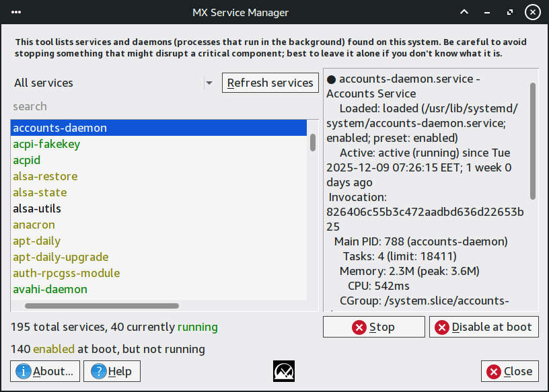Screen dimensions: 549x392
Task: Click the red X icon on Stop
Action: pos(359,327)
